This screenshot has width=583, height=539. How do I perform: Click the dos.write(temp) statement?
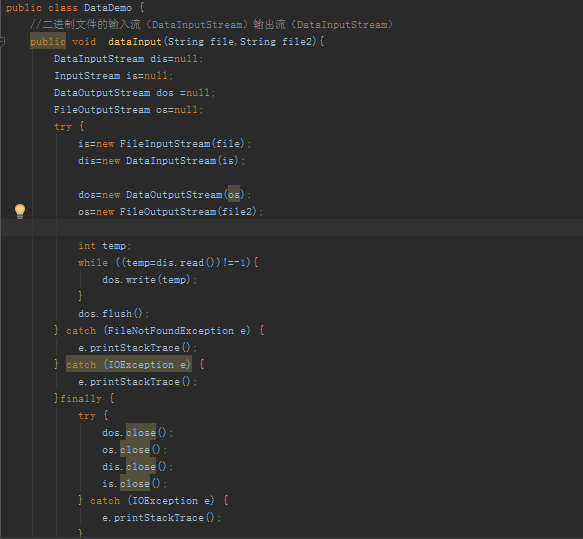[149, 280]
